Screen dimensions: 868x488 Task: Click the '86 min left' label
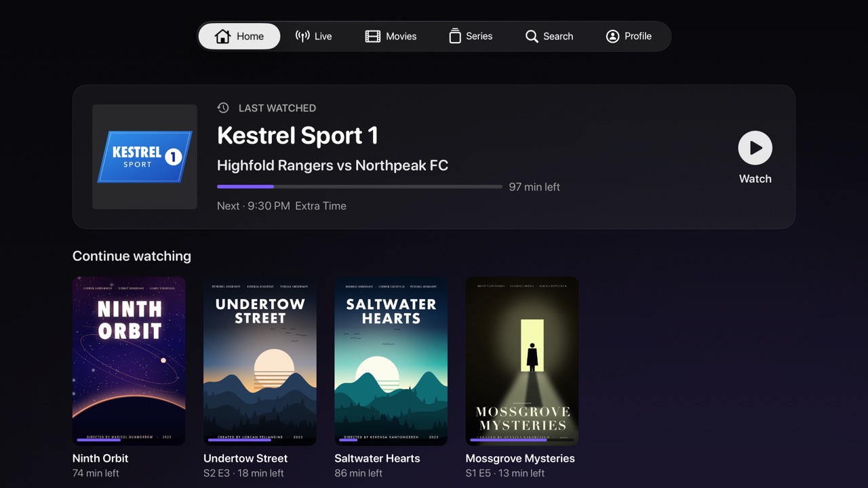pos(359,473)
